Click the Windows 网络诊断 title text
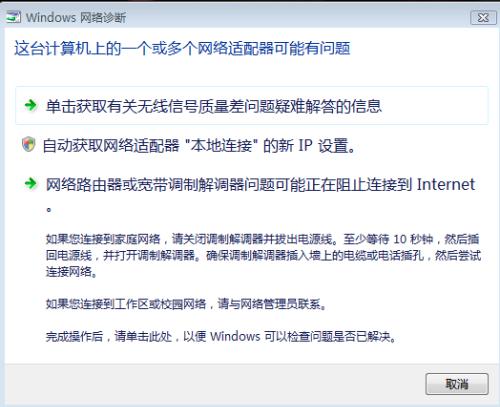Viewport: 500px width, 407px height. click(x=76, y=17)
